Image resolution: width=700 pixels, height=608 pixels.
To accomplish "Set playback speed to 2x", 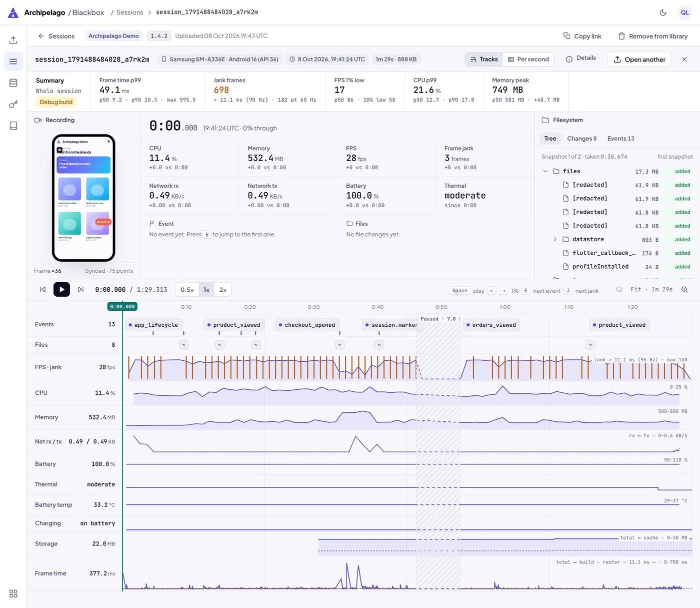I will (223, 290).
